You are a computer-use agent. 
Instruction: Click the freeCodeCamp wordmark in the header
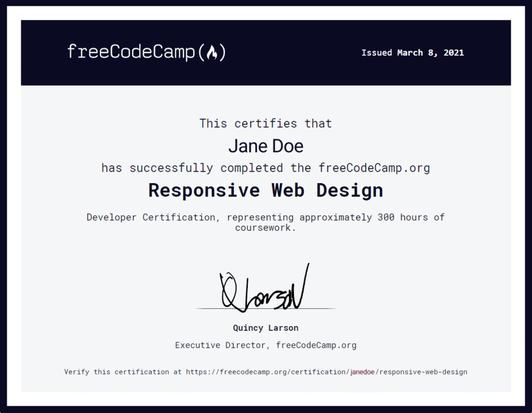132,52
